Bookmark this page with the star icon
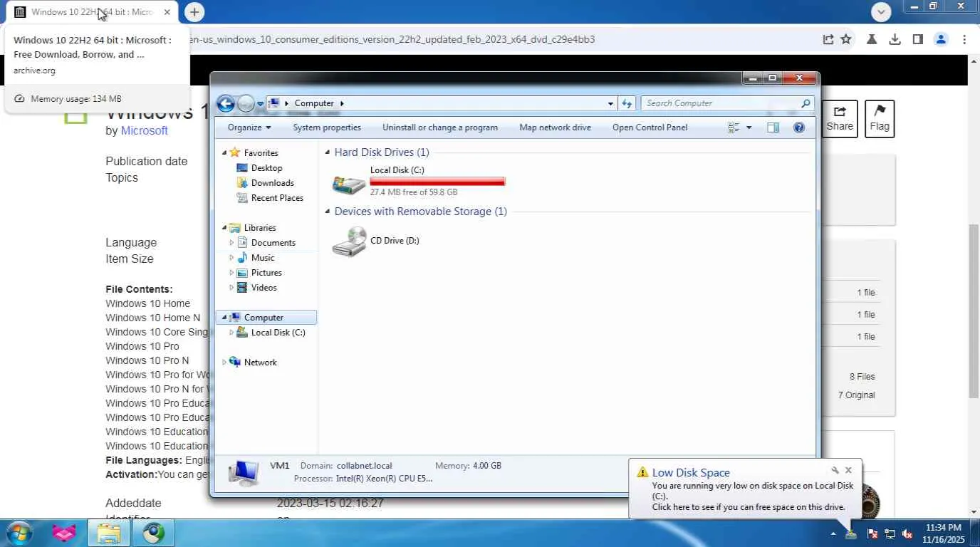The height and width of the screenshot is (547, 980). (846, 40)
